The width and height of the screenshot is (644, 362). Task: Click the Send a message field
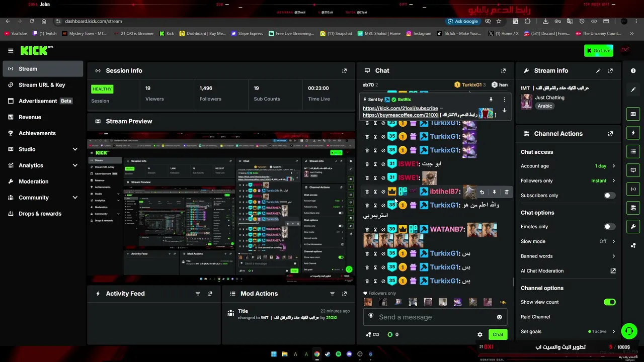pyautogui.click(x=435, y=317)
